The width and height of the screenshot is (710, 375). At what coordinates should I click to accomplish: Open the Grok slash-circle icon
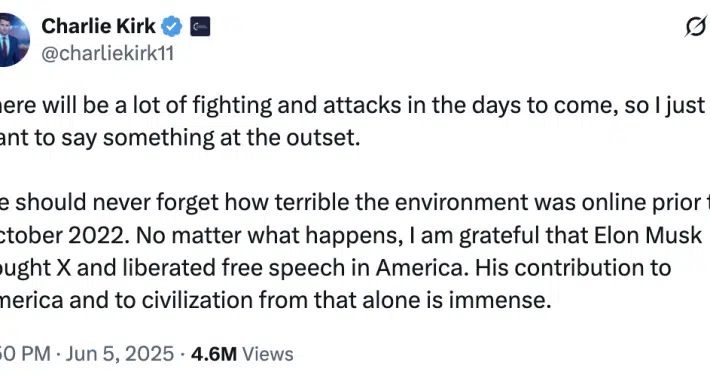click(x=696, y=26)
